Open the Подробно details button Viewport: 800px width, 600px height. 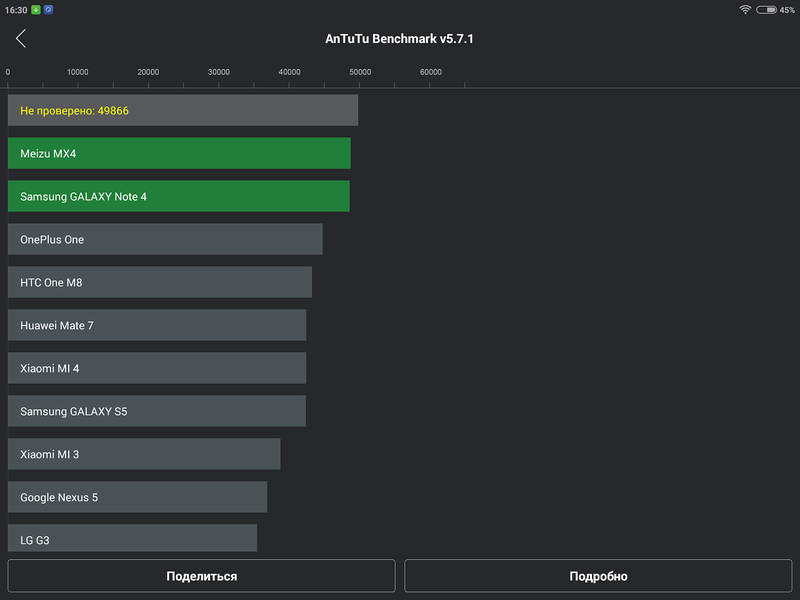pyautogui.click(x=598, y=576)
